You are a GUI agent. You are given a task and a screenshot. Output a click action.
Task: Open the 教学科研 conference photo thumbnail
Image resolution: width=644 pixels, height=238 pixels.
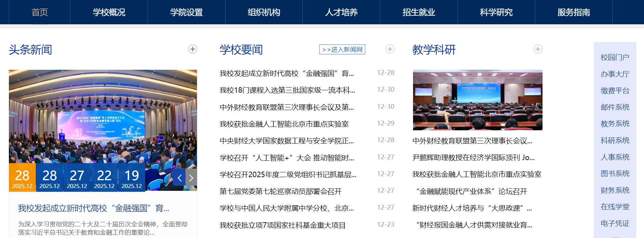[478, 100]
